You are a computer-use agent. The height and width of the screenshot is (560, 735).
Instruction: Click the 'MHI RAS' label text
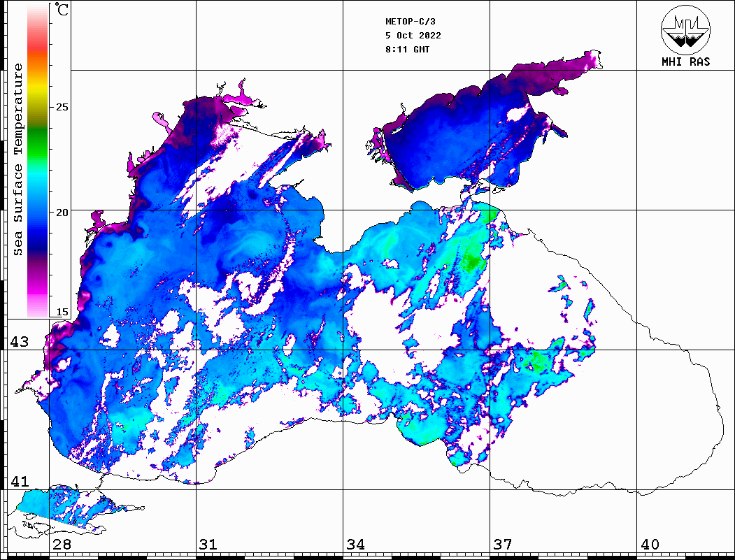tap(686, 62)
